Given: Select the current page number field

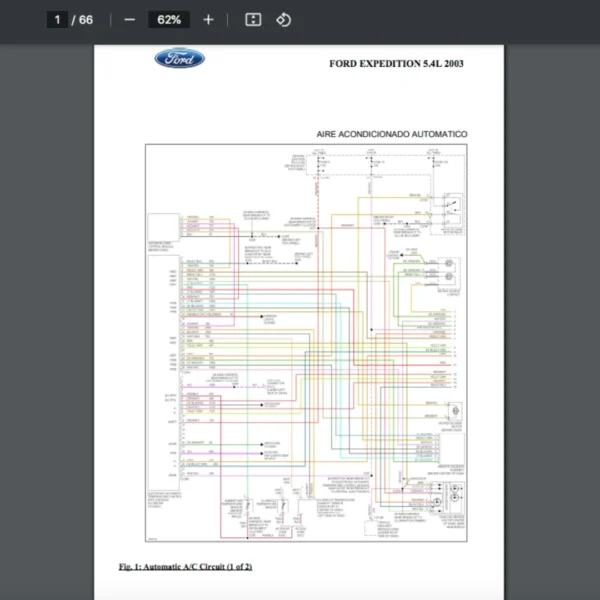Looking at the screenshot, I should pyautogui.click(x=57, y=20).
